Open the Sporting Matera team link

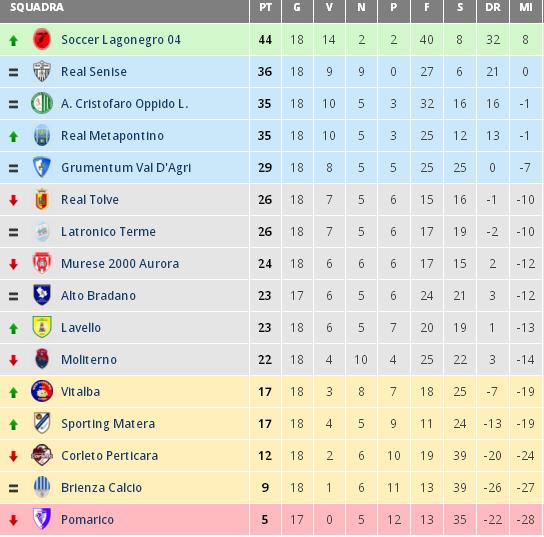pyautogui.click(x=108, y=424)
